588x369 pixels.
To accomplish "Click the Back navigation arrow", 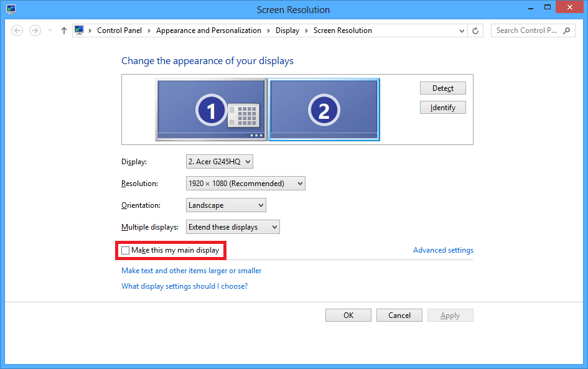I will point(17,30).
